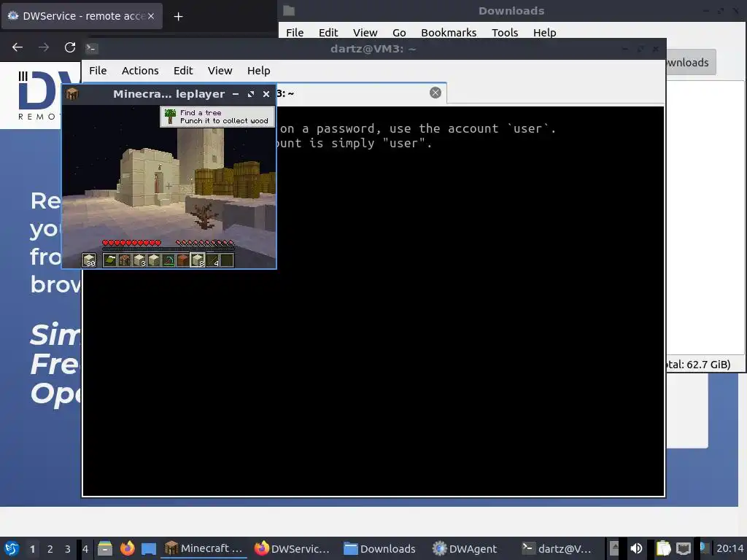Open the terminal's Actions menu
Viewport: 747px width, 560px height.
tap(140, 71)
